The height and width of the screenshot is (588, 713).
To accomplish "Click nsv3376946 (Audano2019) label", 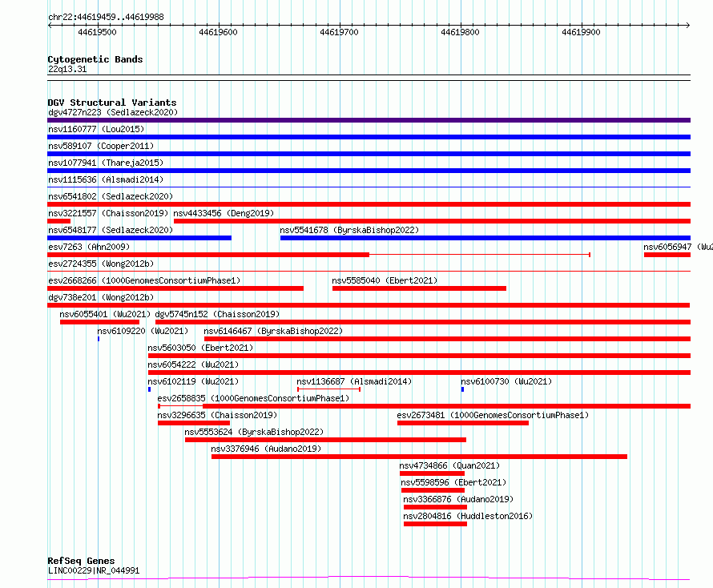I will click(266, 449).
